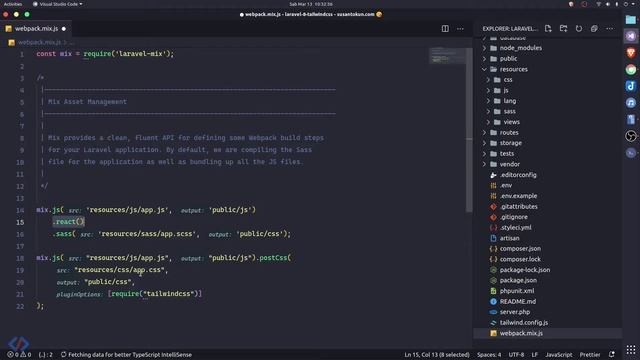Change file encoding UTF-8
The width and height of the screenshot is (640, 360).
point(516,355)
